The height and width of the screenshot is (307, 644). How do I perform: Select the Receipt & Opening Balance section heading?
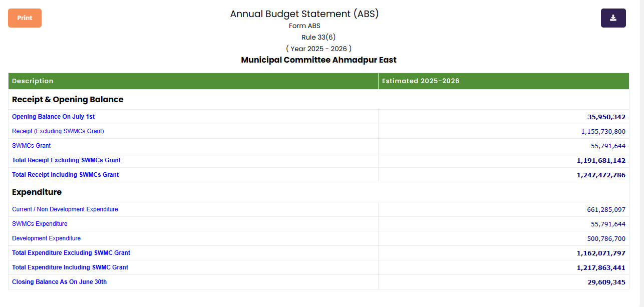(x=68, y=100)
